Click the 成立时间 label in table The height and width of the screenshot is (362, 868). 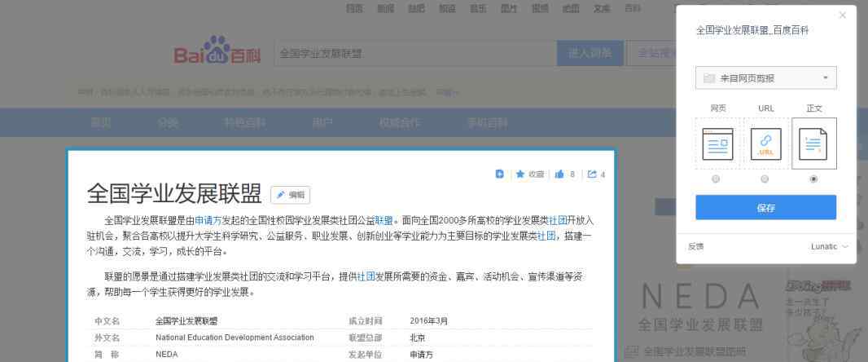(366, 321)
